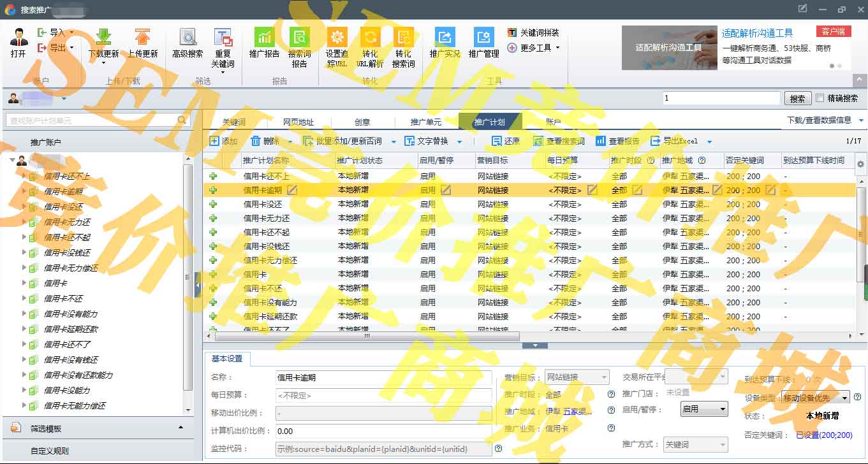Image resolution: width=868 pixels, height=464 pixels.
Task: Click the 搜索 button
Action: (x=797, y=99)
